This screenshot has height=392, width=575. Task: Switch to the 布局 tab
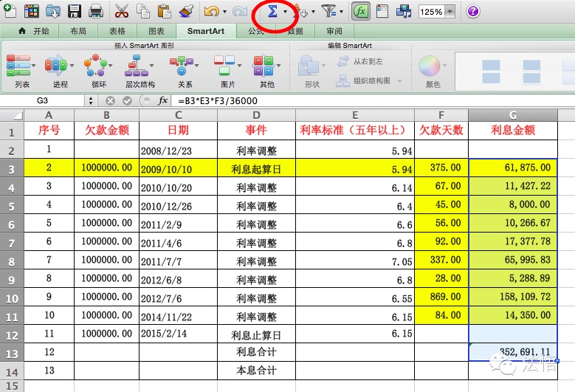pyautogui.click(x=78, y=31)
